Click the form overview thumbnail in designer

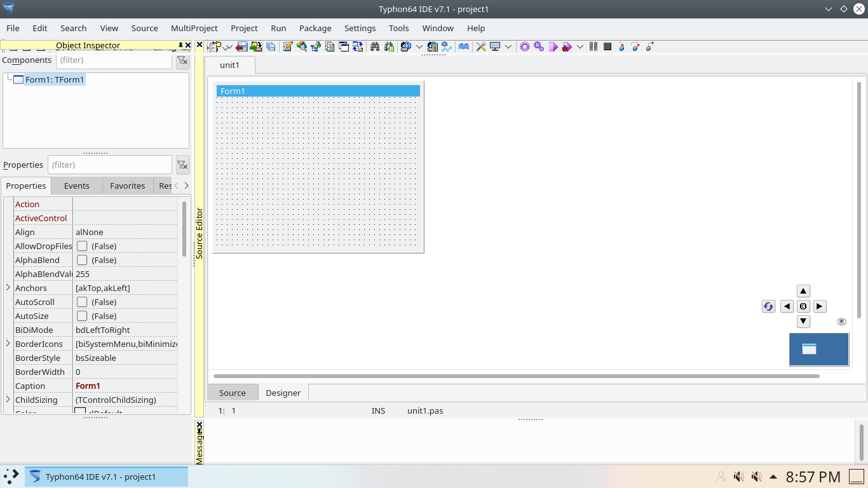(818, 349)
